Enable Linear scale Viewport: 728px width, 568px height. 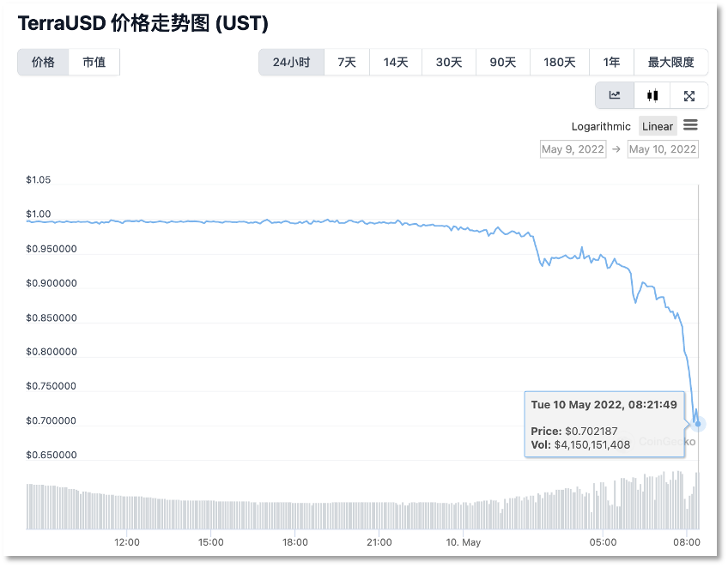(x=658, y=126)
